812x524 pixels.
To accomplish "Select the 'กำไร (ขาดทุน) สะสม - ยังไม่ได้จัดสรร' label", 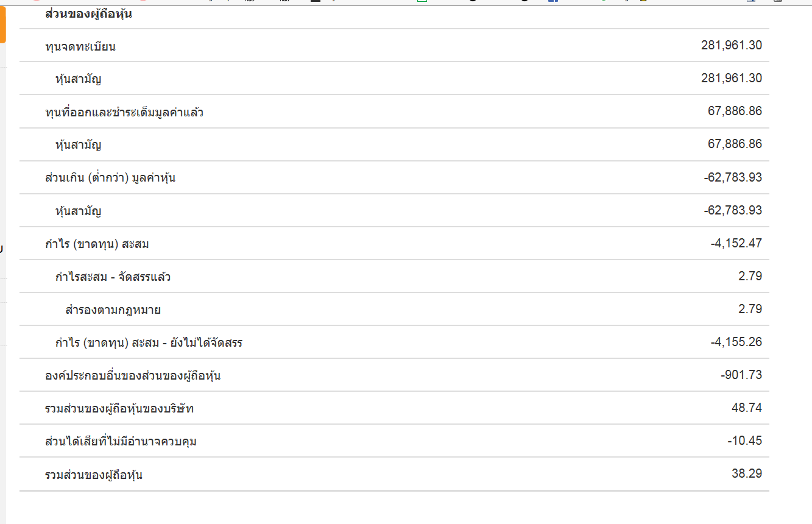I will (149, 343).
